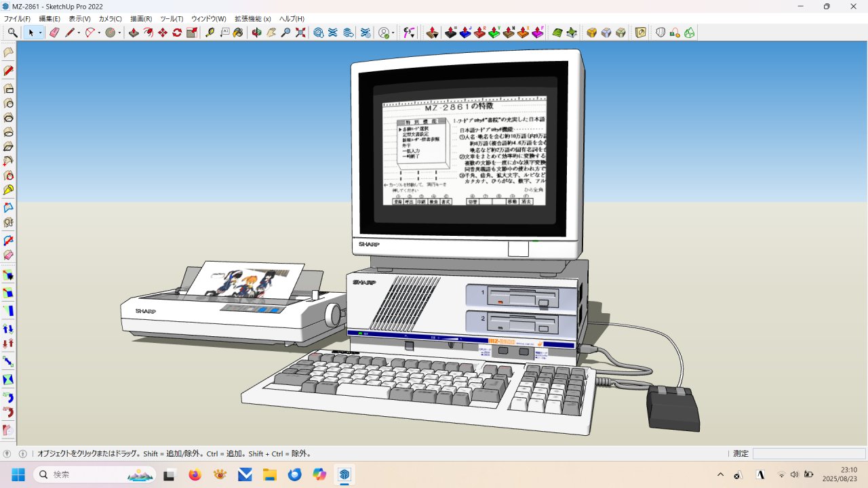Show hidden system tray icons chevron
This screenshot has width=868, height=488.
[720, 474]
